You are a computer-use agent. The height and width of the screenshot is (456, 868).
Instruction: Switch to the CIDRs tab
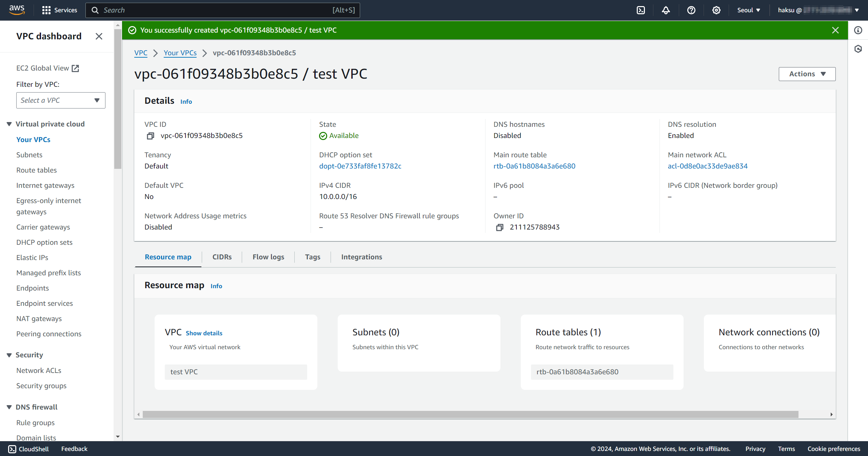tap(222, 257)
